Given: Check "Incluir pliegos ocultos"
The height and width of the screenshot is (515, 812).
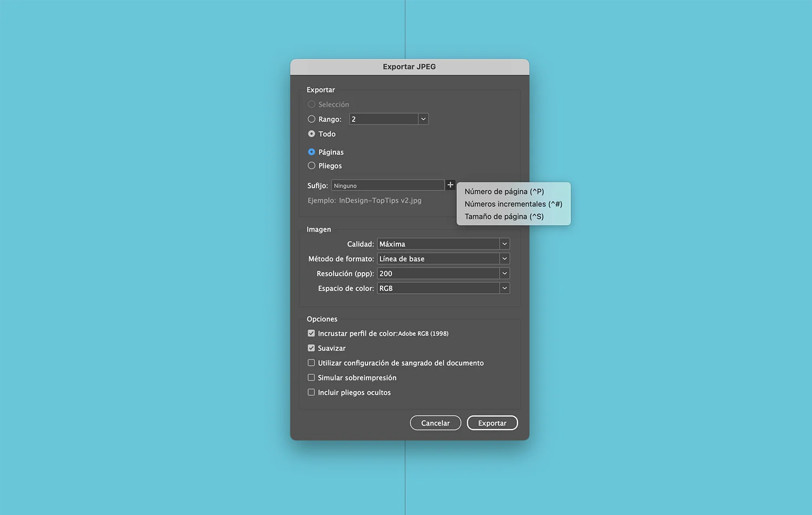Looking at the screenshot, I should (x=311, y=392).
